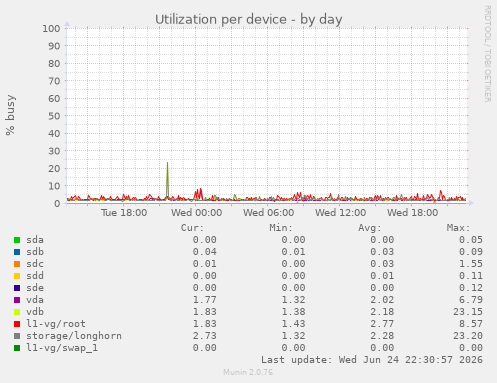Image resolution: width=497 pixels, height=383 pixels.
Task: Click the 'sdb' device label
Action: point(35,252)
